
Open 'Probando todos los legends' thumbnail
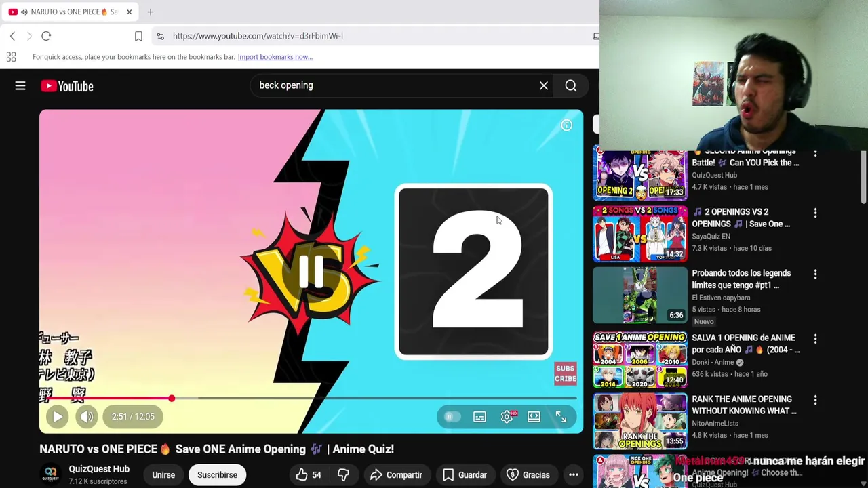(x=640, y=296)
